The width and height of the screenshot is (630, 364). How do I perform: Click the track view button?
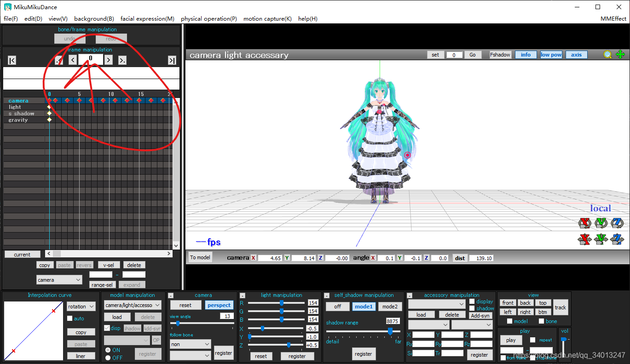point(561,307)
